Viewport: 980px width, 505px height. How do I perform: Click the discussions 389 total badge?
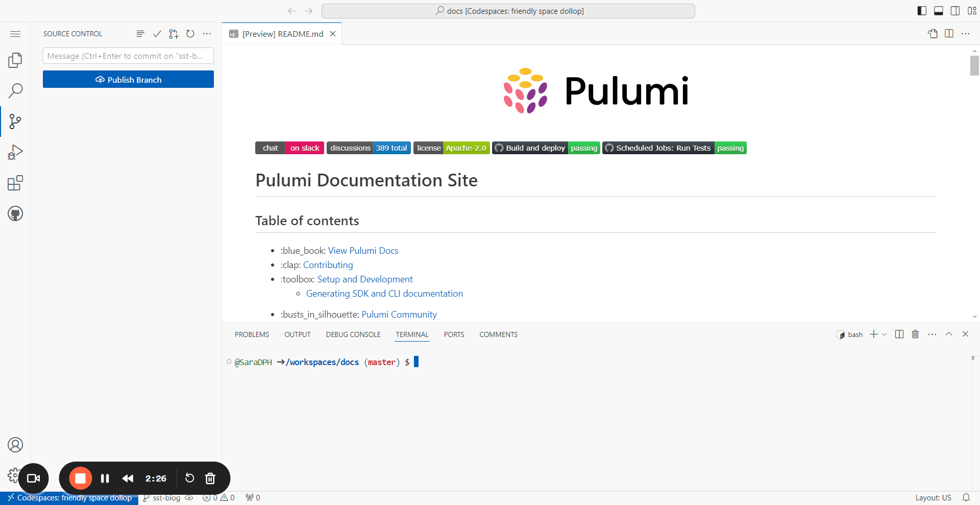click(x=369, y=148)
